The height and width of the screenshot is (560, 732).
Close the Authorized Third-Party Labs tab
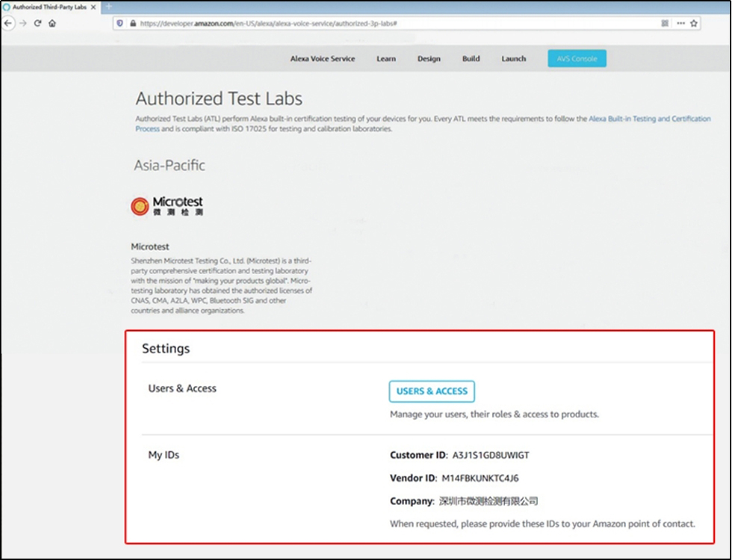pos(93,7)
